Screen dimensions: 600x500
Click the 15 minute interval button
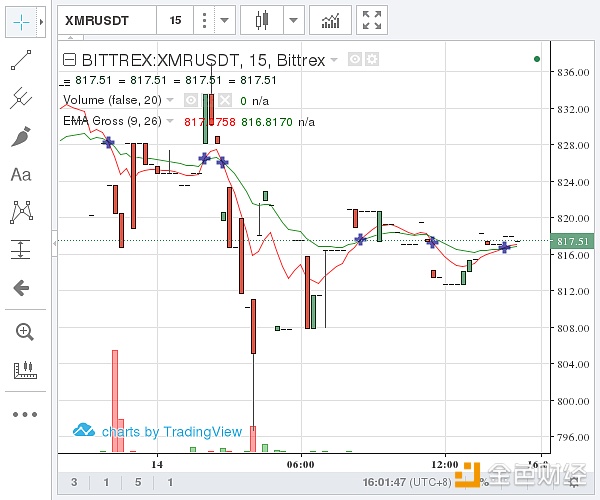(175, 20)
